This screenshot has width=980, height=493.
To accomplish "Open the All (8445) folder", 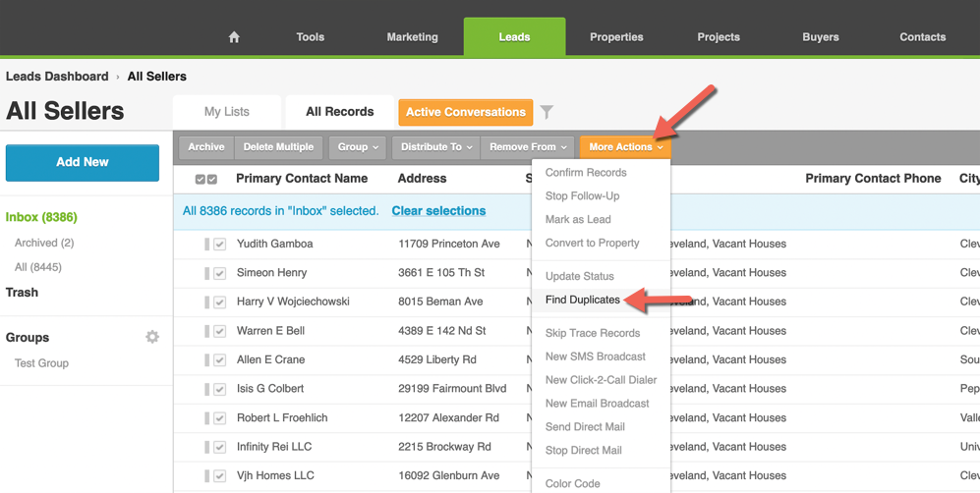I will coord(38,268).
